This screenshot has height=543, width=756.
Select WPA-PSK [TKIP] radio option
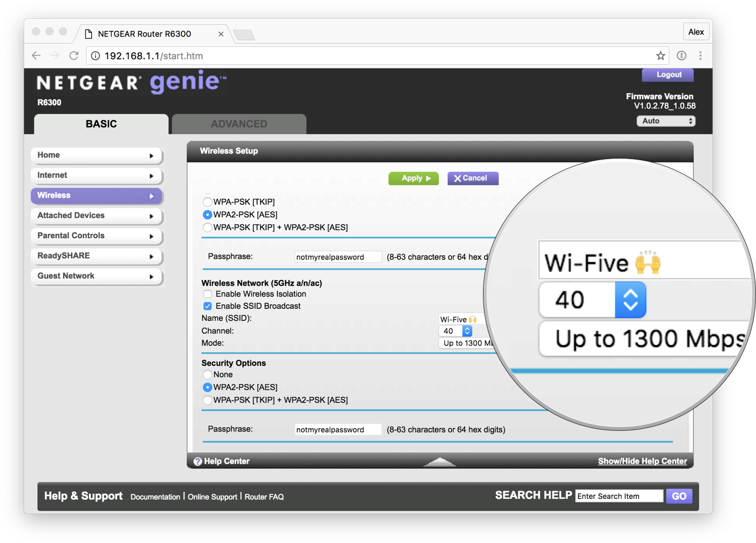tap(207, 202)
